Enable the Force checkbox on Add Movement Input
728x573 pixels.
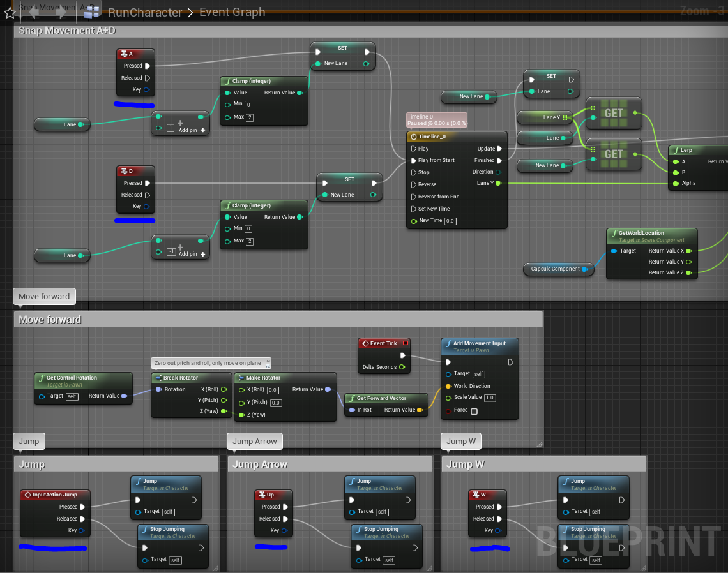(x=474, y=411)
